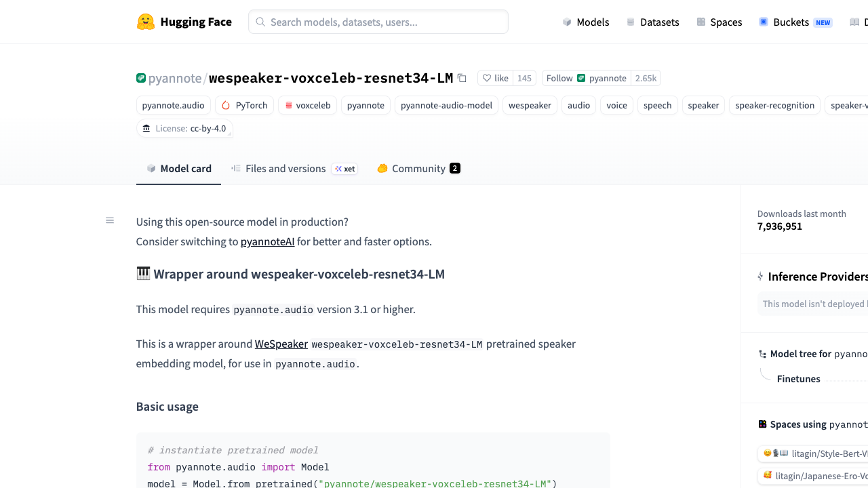Select the speaker tag
Screen dimensions: 868x488
pos(703,105)
